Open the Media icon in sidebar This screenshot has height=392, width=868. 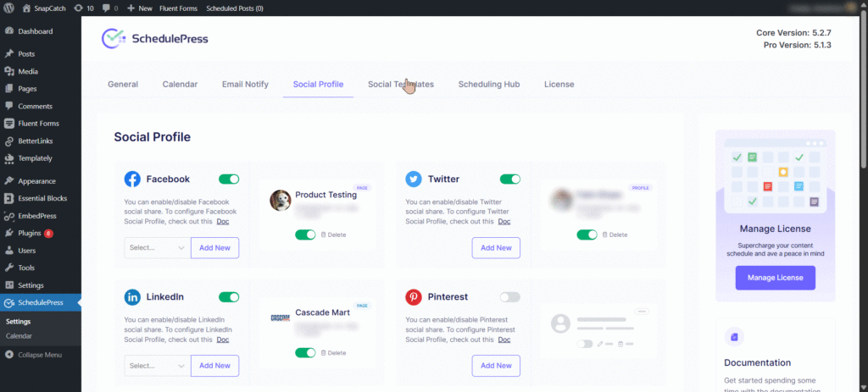pyautogui.click(x=8, y=71)
